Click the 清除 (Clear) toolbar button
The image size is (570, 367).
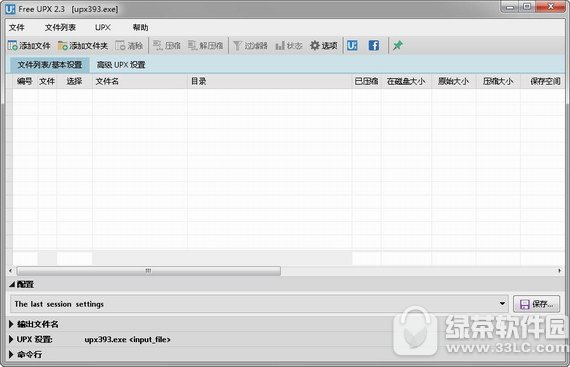coord(129,45)
